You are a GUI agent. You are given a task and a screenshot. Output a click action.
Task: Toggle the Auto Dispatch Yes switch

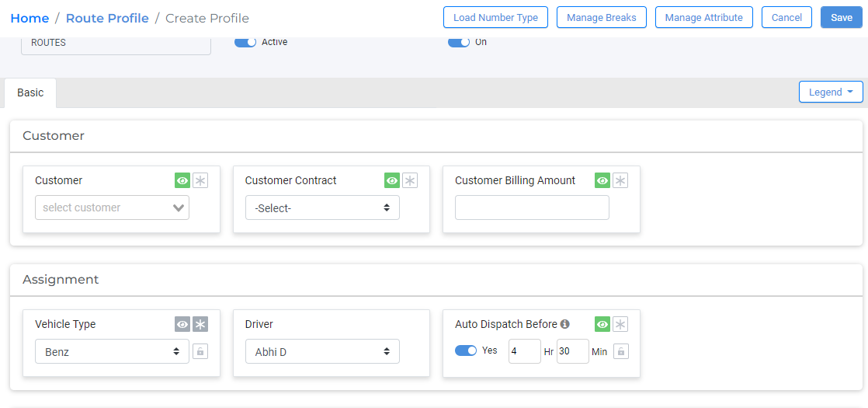[466, 350]
